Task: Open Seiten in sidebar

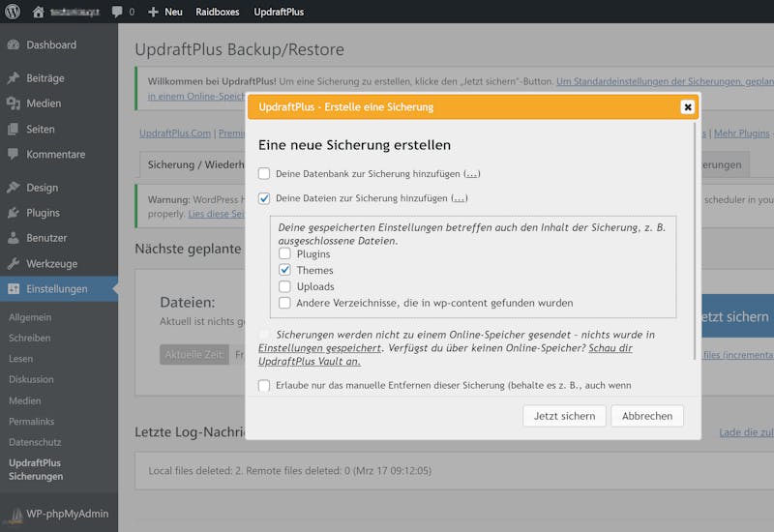Action: pos(41,130)
